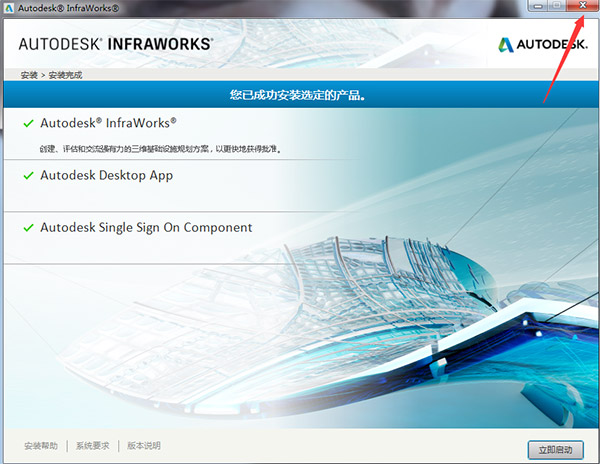Click the title bar Autodesk app icon

tap(9, 8)
